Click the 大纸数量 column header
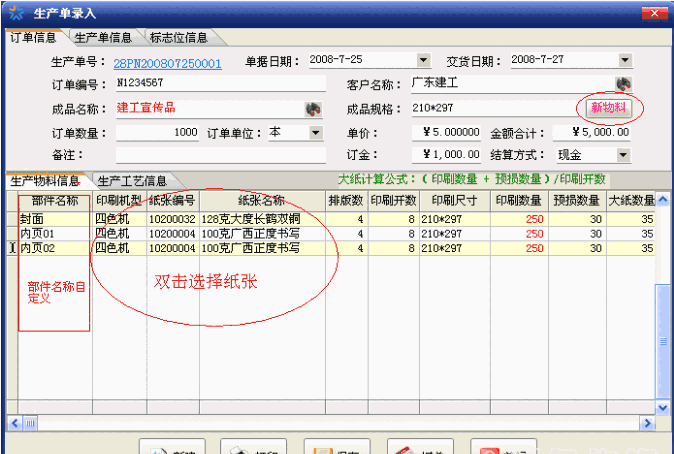This screenshot has height=454, width=674. tap(631, 200)
